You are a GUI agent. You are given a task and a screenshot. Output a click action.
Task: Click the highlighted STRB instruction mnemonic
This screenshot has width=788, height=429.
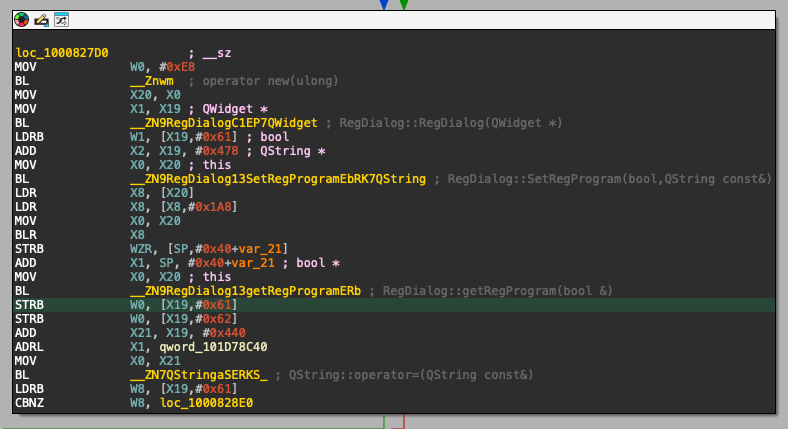pos(27,304)
